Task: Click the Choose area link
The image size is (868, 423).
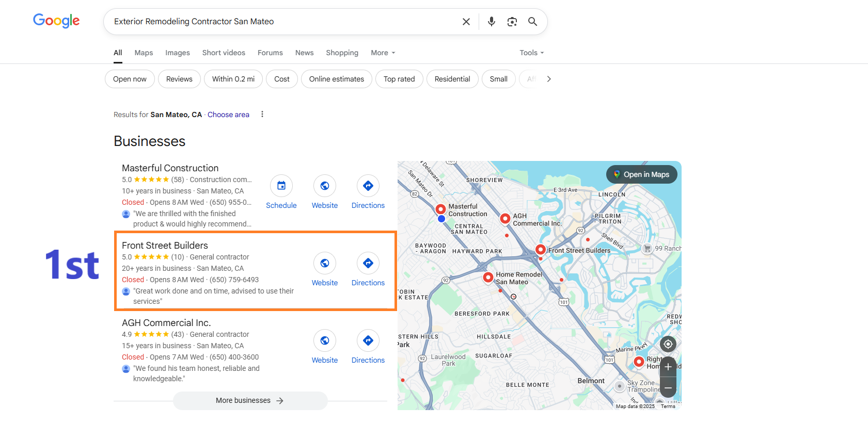Action: [228, 115]
